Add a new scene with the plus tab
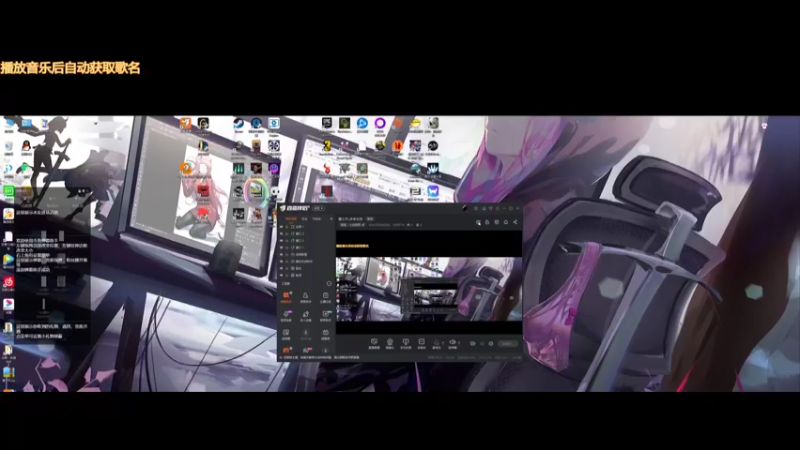The image size is (800, 450). click(331, 219)
